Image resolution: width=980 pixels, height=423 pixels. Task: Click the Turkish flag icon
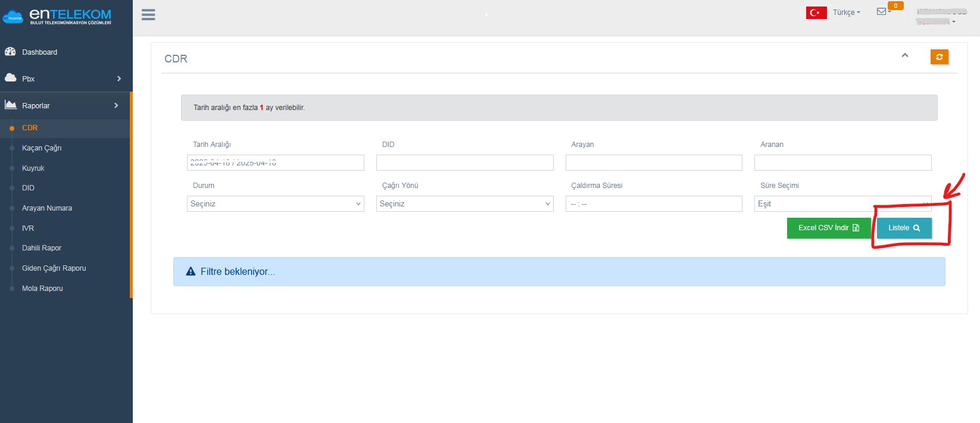pos(816,12)
